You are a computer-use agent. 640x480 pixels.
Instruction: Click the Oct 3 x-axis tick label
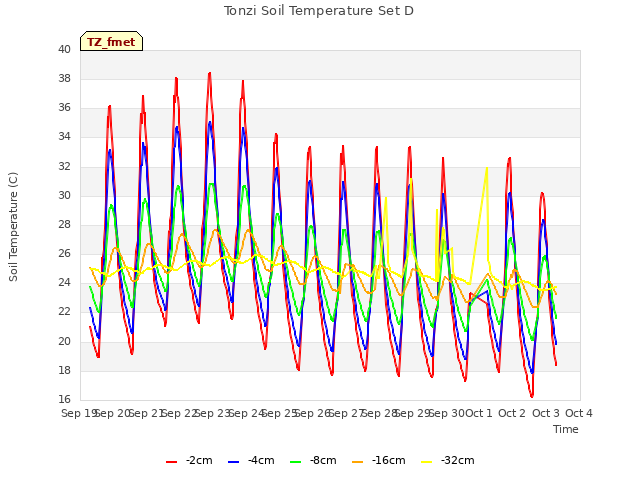(545, 413)
